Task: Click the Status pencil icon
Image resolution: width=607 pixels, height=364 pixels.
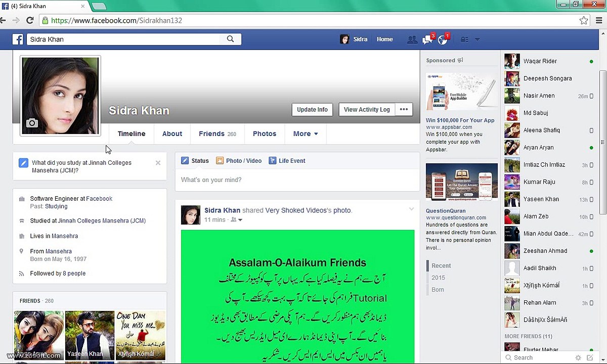Action: tap(185, 161)
